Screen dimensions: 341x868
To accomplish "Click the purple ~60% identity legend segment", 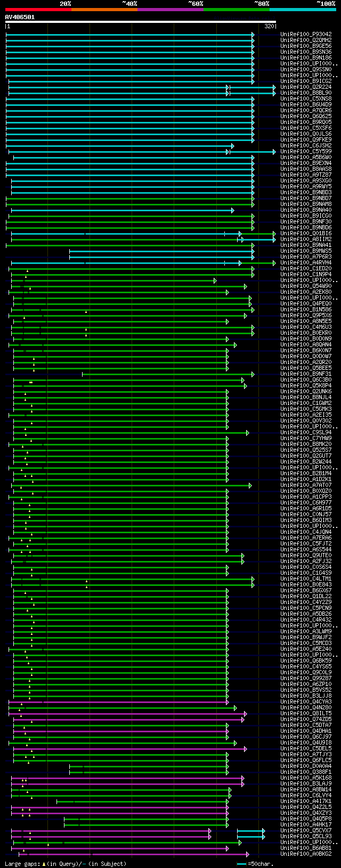I will tap(170, 10).
